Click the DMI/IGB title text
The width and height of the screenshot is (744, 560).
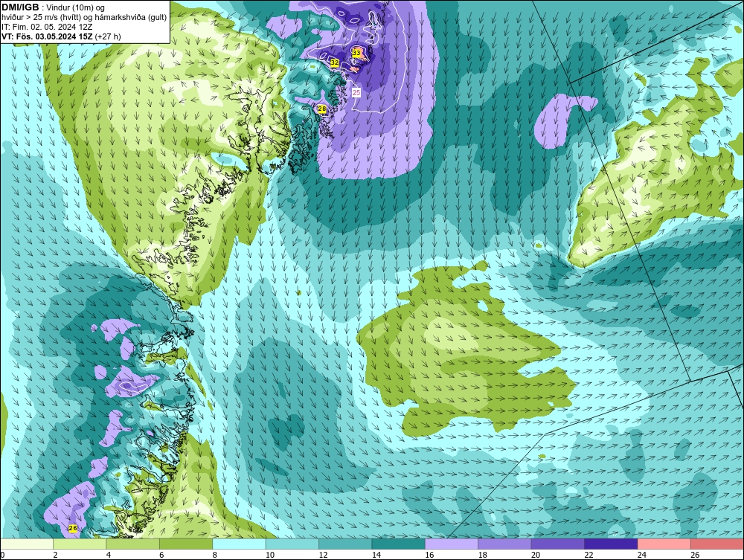tap(20, 7)
